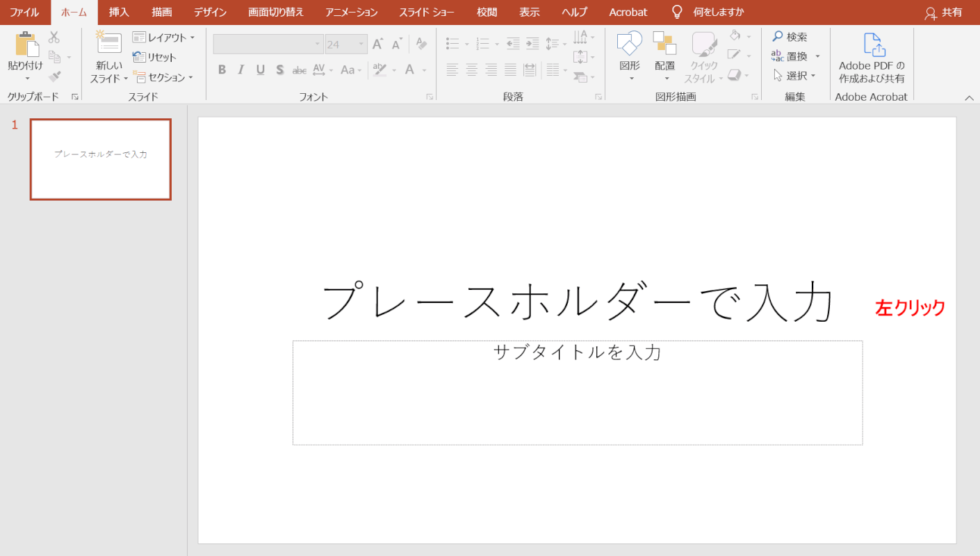The image size is (980, 556).
Task: Toggle italic formatting
Action: point(241,69)
